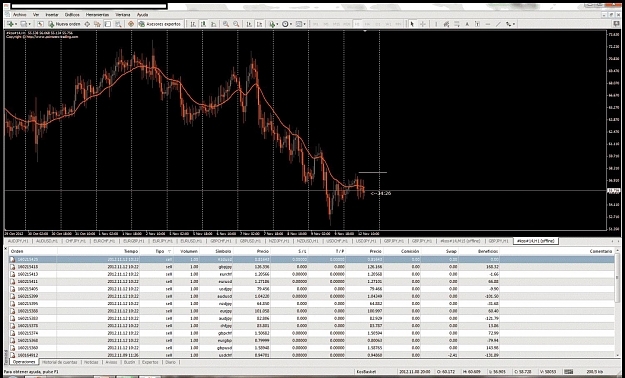
Task: Toggle the H4 timeframe button
Action: pyautogui.click(x=367, y=24)
